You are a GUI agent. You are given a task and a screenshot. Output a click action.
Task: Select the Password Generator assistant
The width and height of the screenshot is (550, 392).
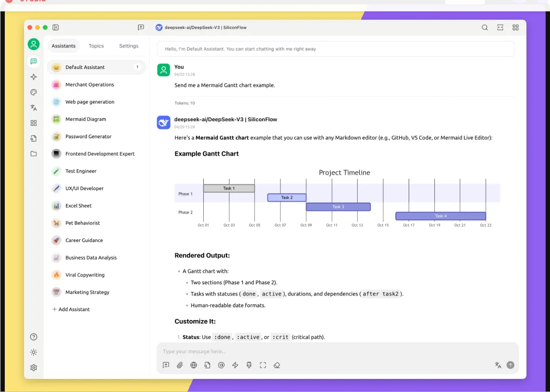[x=96, y=136]
